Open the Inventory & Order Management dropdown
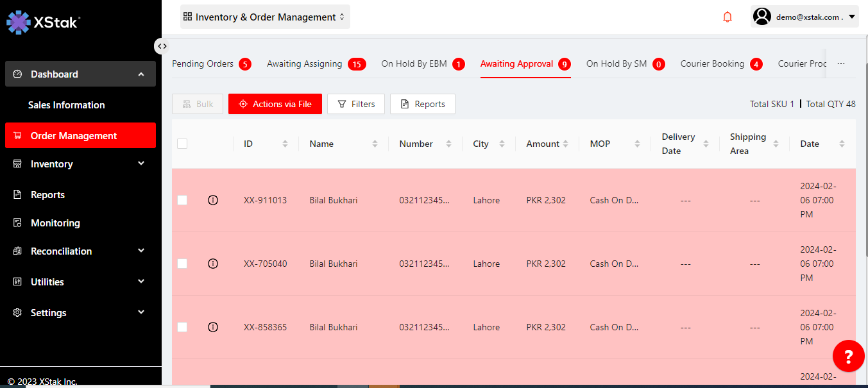The image size is (868, 388). 265,17
